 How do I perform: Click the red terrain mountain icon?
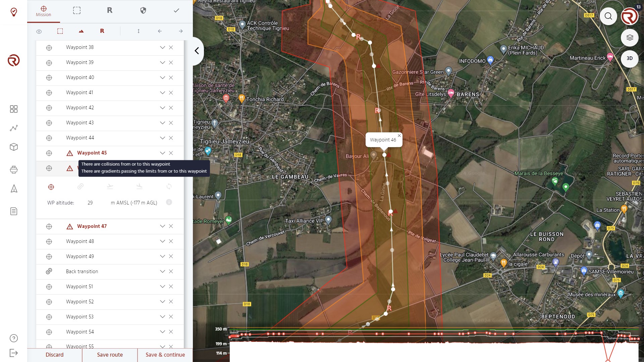click(x=81, y=31)
